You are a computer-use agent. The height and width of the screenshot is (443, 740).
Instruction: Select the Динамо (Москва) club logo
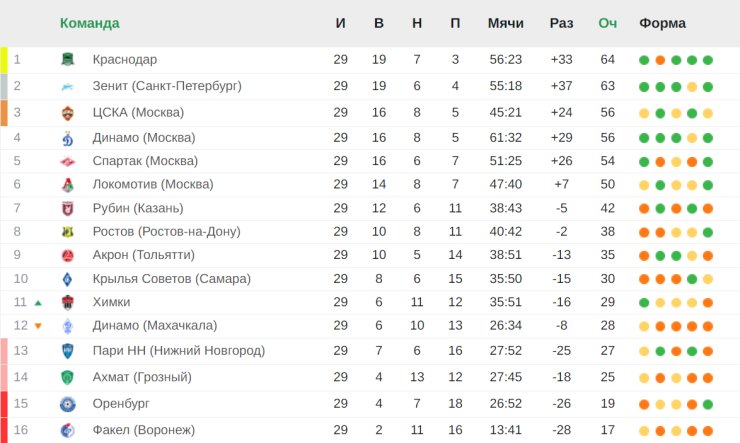[68, 138]
